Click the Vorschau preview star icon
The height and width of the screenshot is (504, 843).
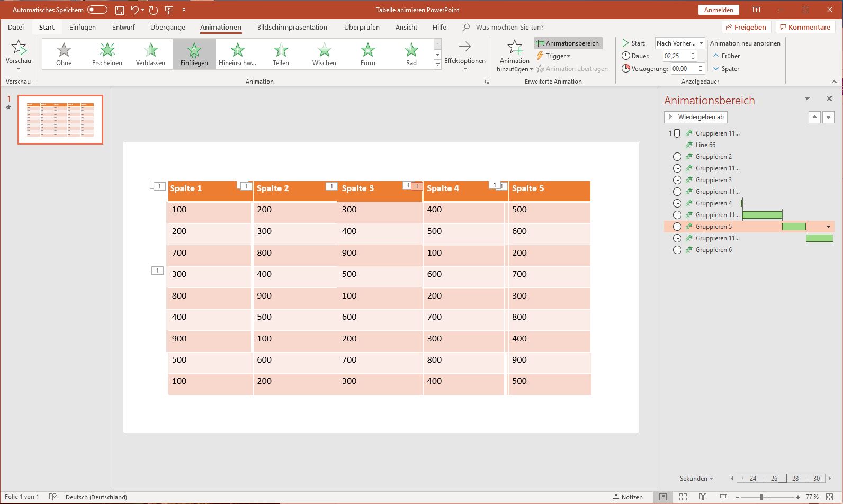pos(19,48)
